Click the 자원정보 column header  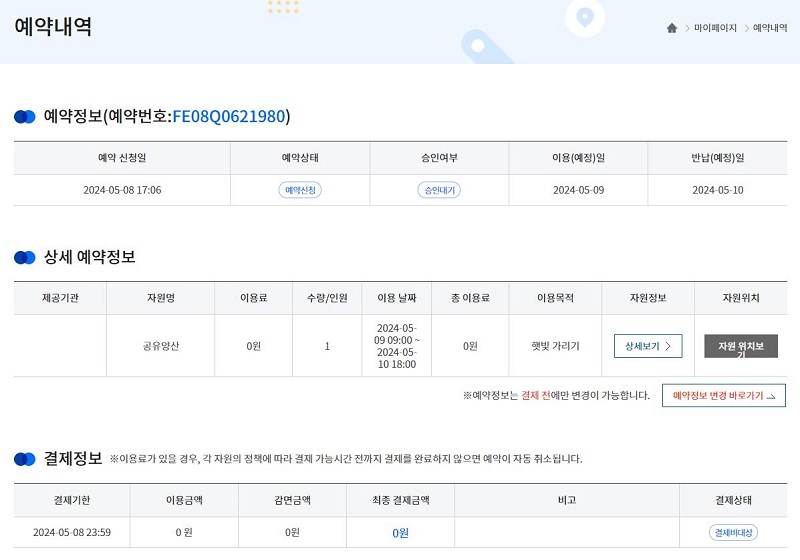(x=648, y=298)
